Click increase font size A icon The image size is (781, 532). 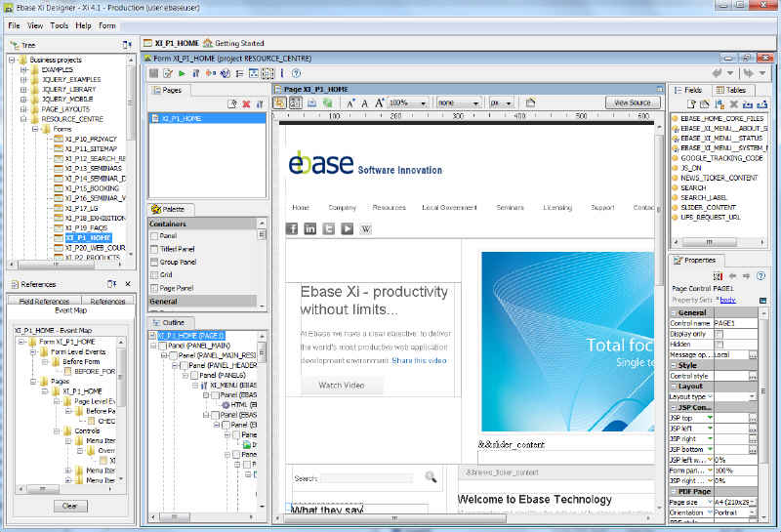click(x=350, y=103)
